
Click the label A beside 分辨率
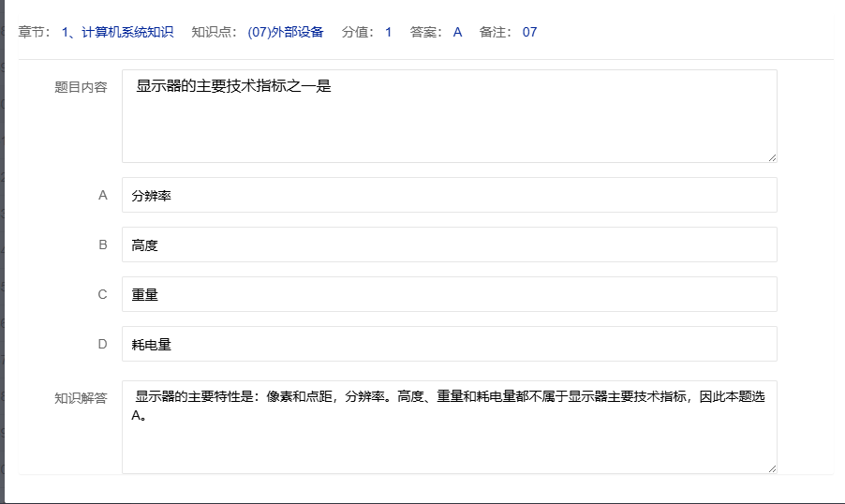click(x=103, y=196)
